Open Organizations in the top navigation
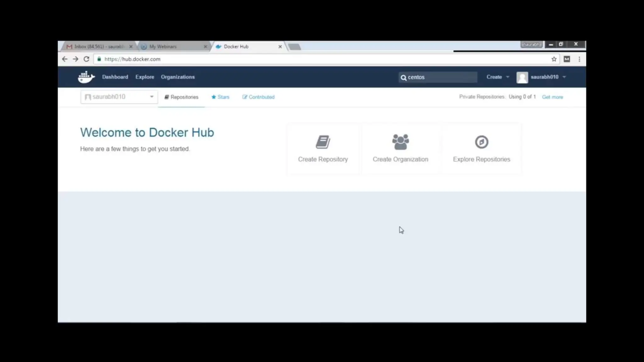The height and width of the screenshot is (362, 644). 178,77
